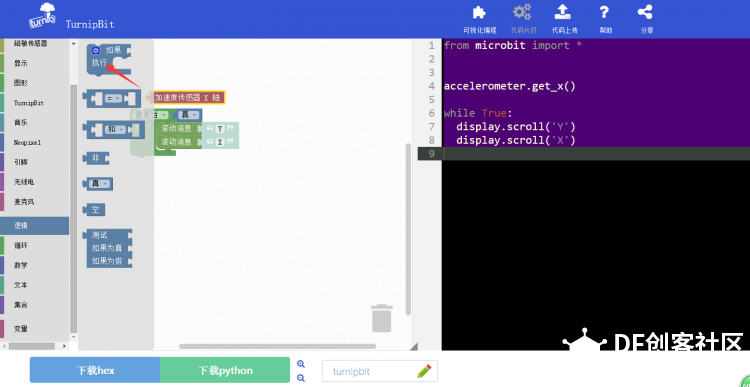Open the 真 boolean dropdown in the flyout
This screenshot has height=387, width=750.
[100, 184]
